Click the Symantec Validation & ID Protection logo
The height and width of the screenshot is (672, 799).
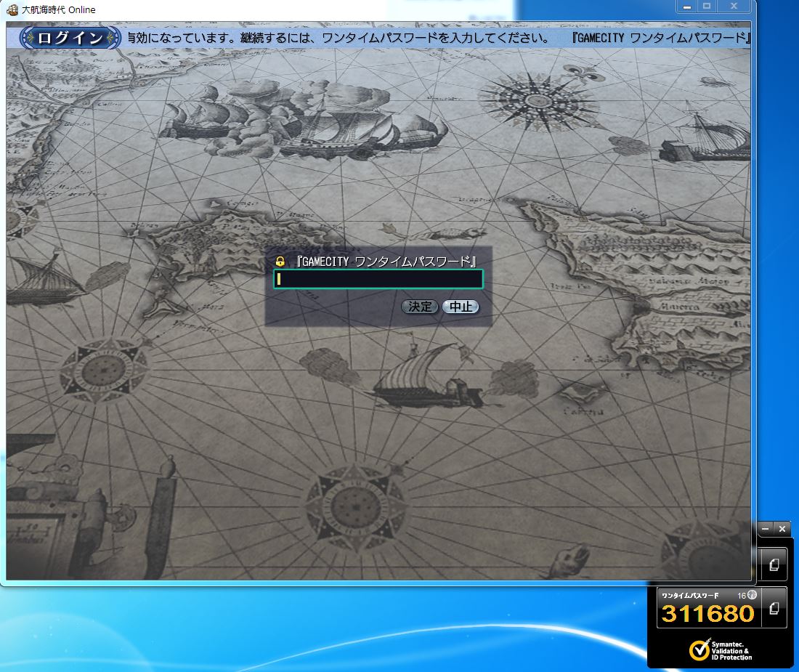[x=721, y=651]
